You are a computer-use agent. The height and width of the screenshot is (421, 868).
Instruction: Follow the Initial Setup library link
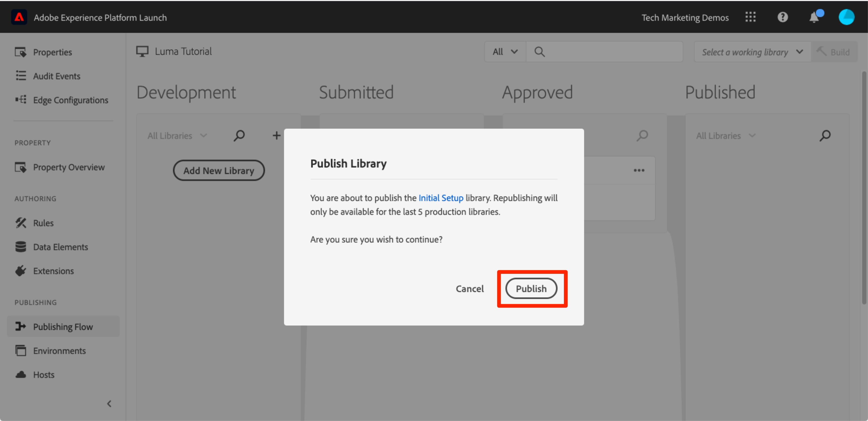(441, 198)
